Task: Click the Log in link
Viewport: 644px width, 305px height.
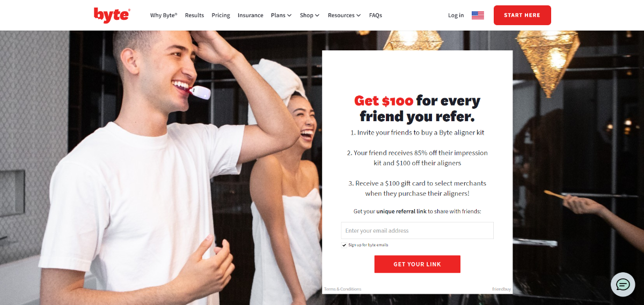Action: tap(456, 16)
